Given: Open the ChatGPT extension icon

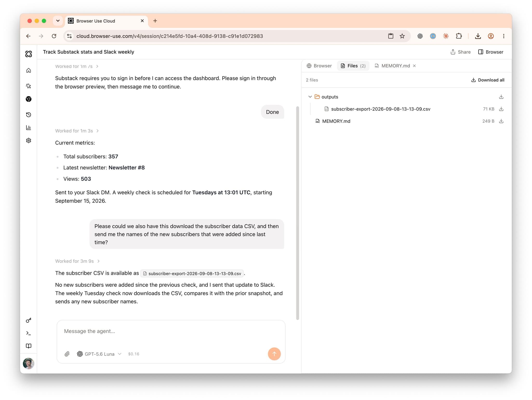Looking at the screenshot, I should tap(420, 36).
